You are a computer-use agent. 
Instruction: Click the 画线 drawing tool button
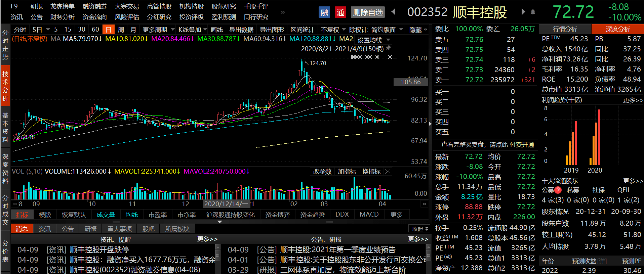coord(217,30)
